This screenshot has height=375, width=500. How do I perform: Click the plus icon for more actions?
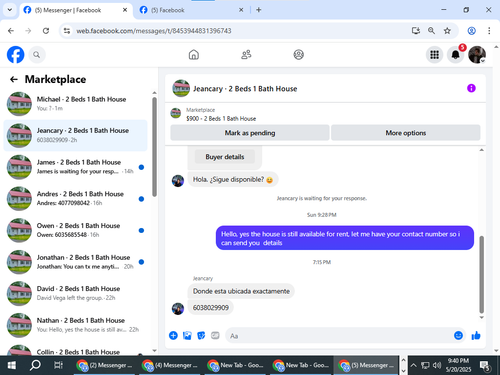(173, 335)
